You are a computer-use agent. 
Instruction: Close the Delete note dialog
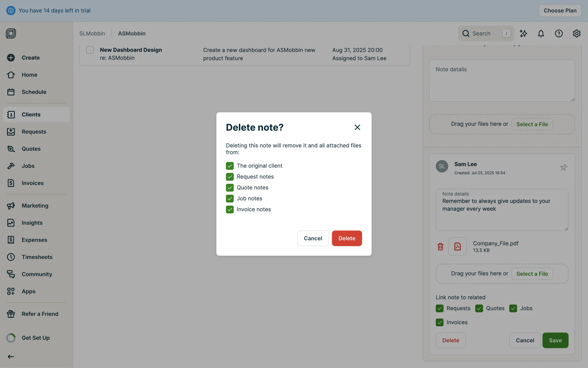click(357, 127)
